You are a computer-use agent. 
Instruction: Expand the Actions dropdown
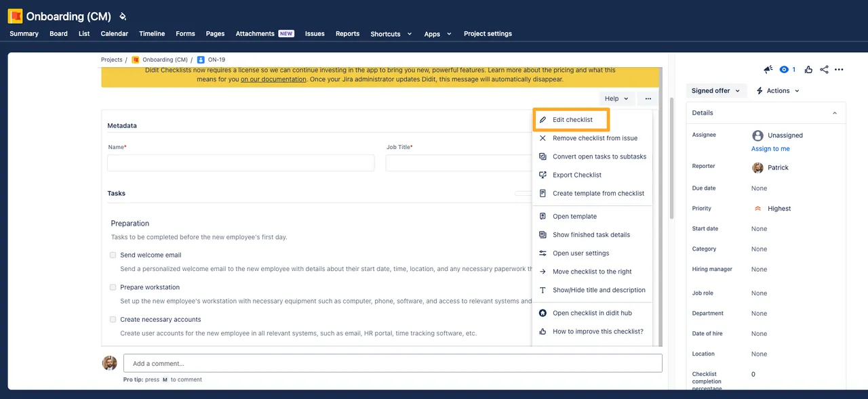778,91
